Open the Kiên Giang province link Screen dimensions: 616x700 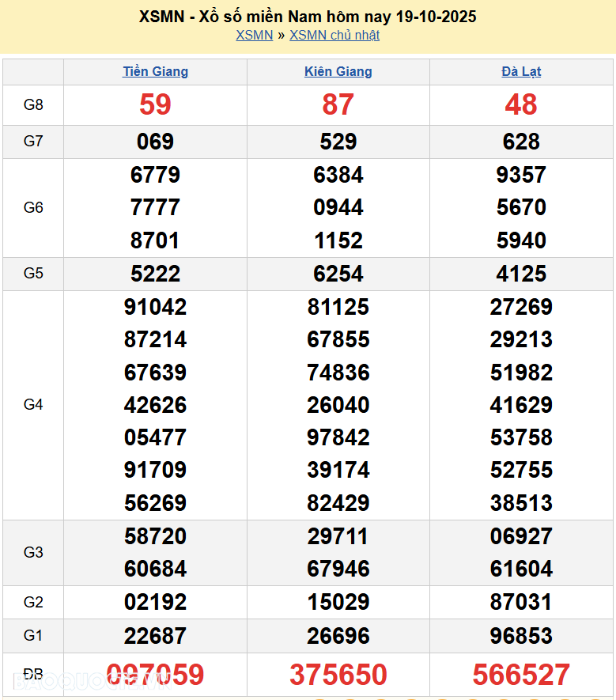click(x=338, y=71)
